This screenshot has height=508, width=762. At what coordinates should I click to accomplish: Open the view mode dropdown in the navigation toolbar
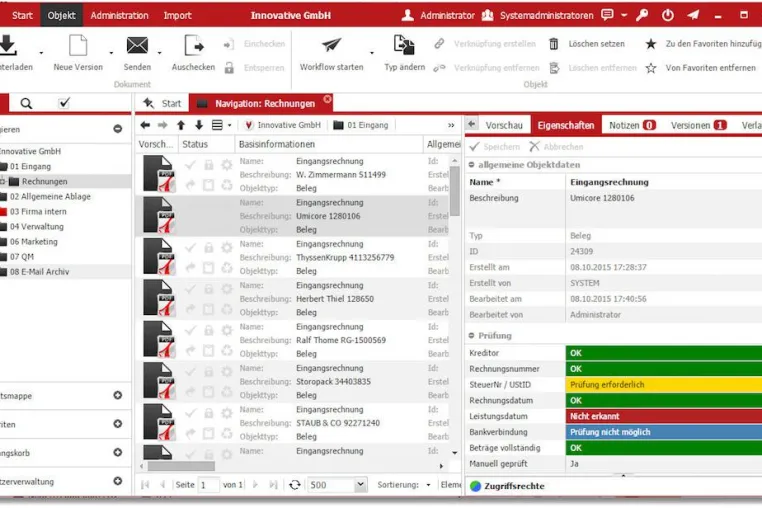tap(222, 125)
